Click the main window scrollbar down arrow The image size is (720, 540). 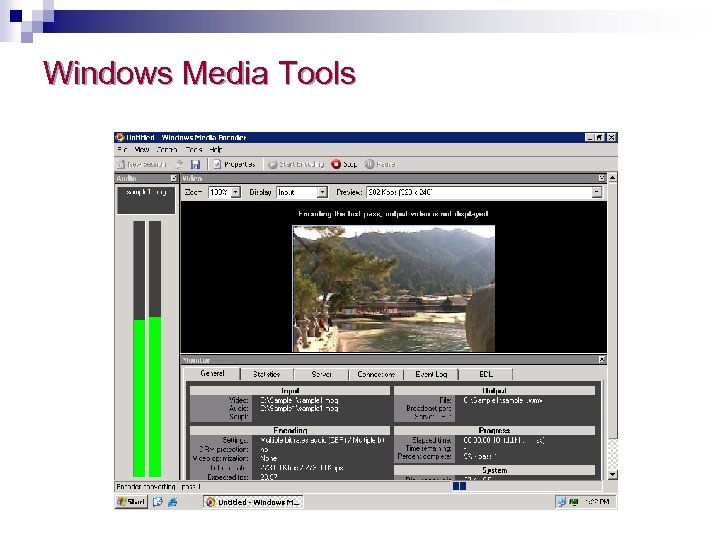coord(613,474)
